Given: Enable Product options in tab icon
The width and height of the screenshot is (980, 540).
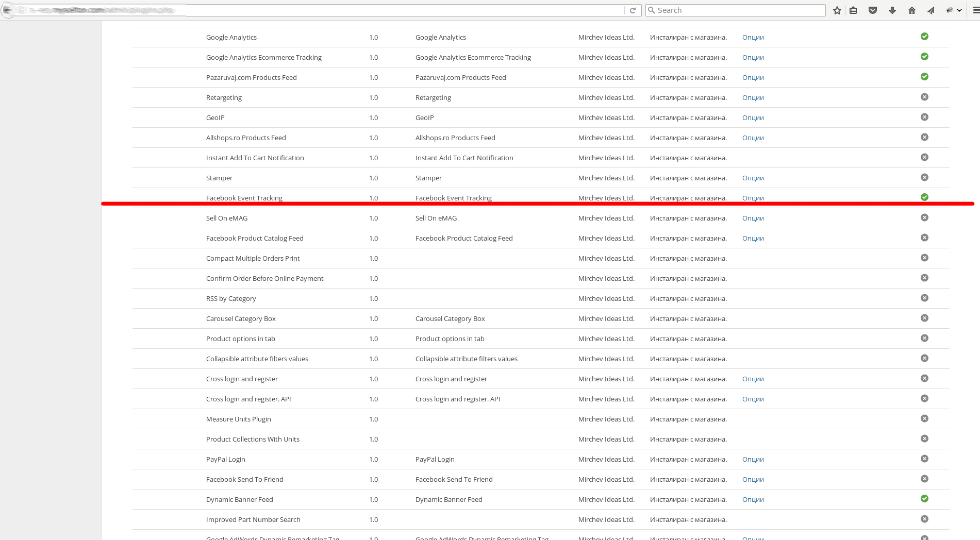Looking at the screenshot, I should pyautogui.click(x=924, y=338).
